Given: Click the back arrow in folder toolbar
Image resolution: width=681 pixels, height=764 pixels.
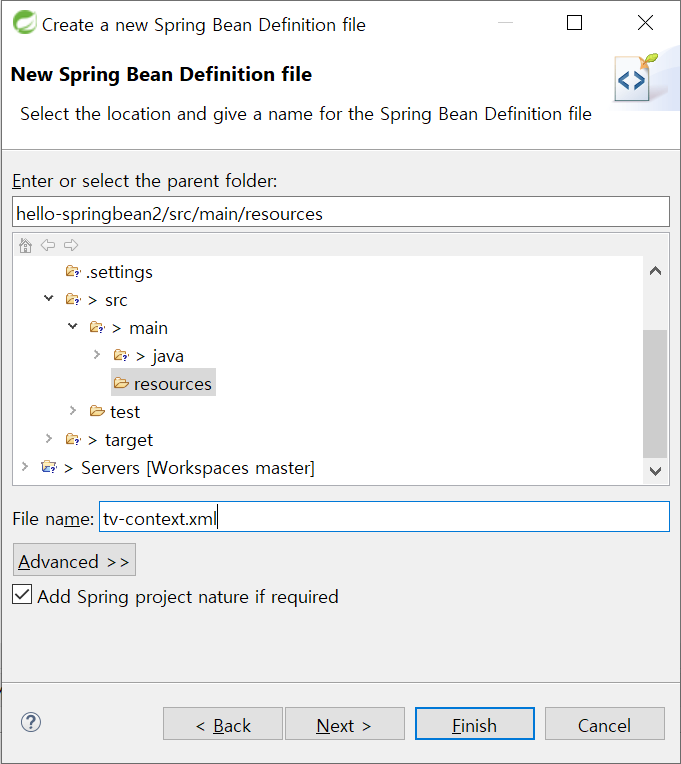Looking at the screenshot, I should click(48, 245).
